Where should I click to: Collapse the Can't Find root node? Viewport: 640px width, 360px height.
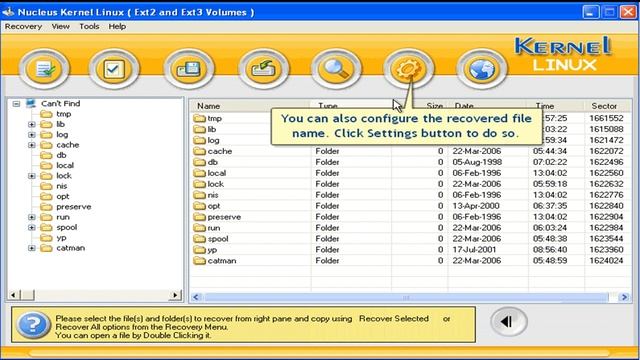(x=16, y=104)
